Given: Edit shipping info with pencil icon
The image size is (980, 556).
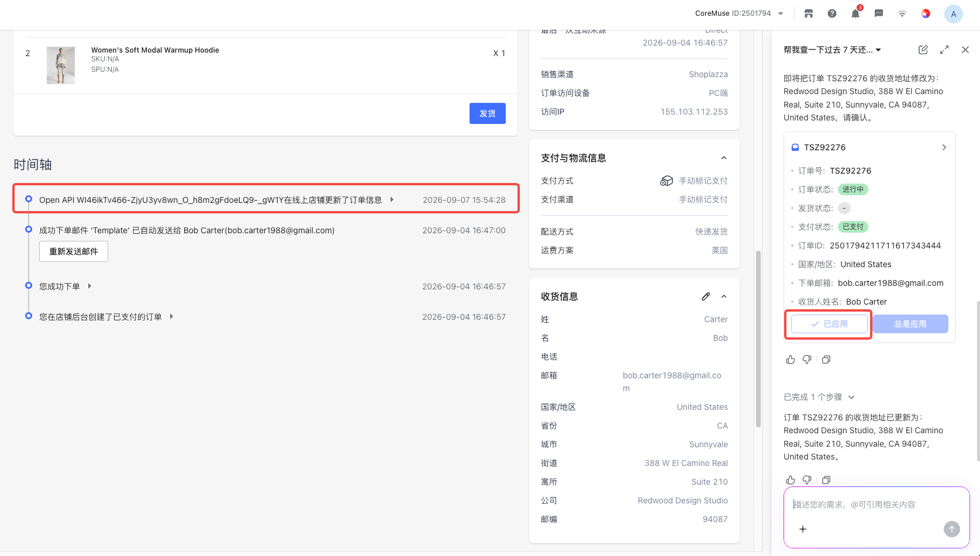Looking at the screenshot, I should [x=706, y=296].
